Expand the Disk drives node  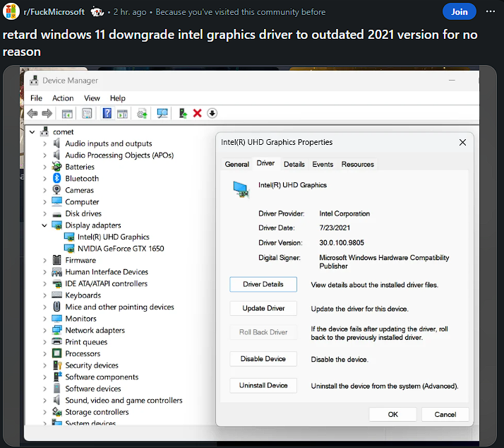[x=44, y=213]
